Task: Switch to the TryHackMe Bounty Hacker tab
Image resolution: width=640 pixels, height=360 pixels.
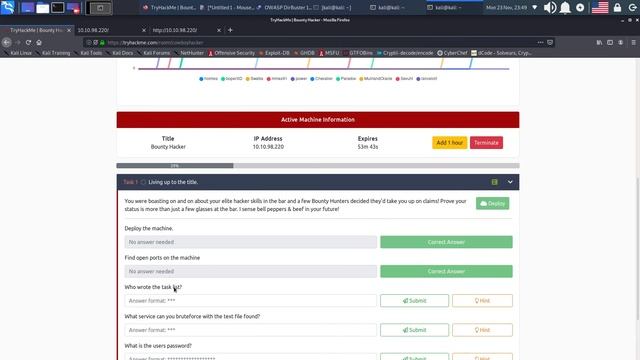Action: point(36,30)
